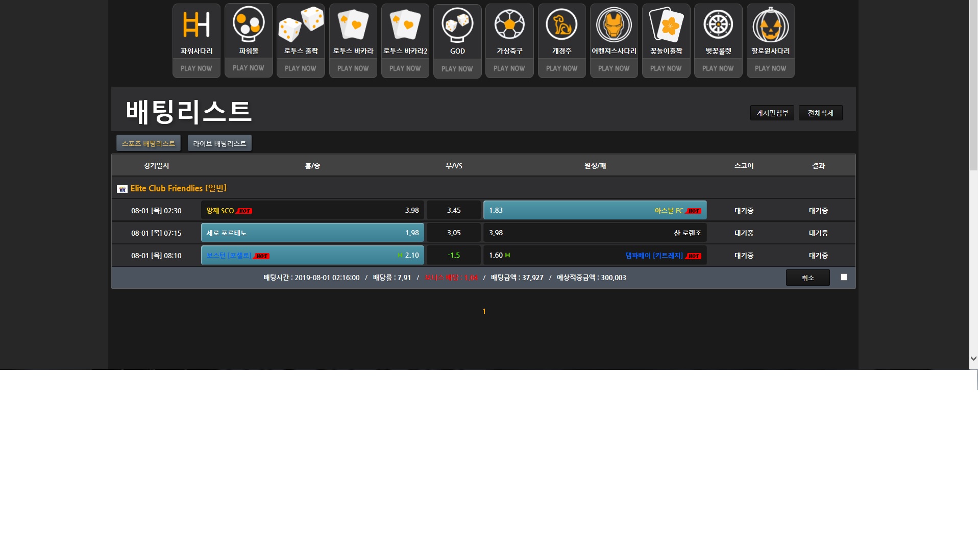Image resolution: width=980 pixels, height=551 pixels.
Task: Click page number 1 in pagination
Action: [484, 311]
